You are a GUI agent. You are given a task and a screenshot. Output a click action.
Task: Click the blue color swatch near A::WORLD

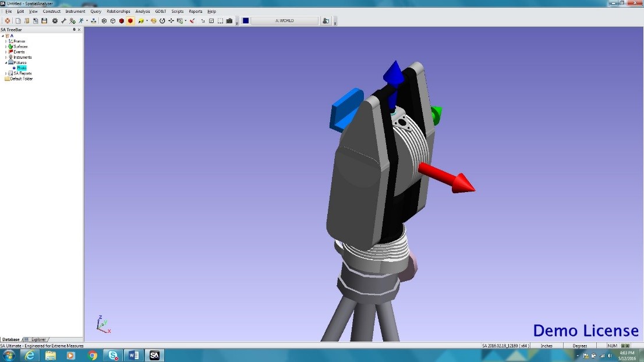[245, 20]
